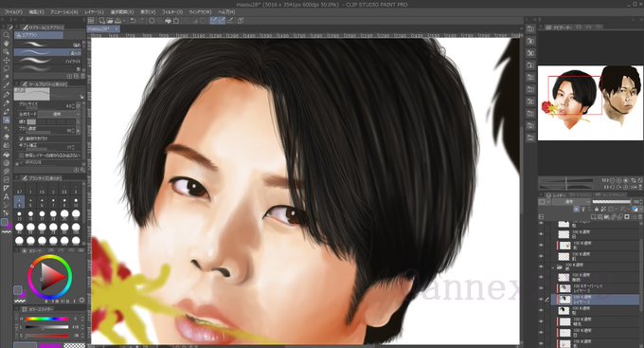Screen dimensions: 644x348
Task: Adjust the layer opacity slider
Action: [612, 202]
